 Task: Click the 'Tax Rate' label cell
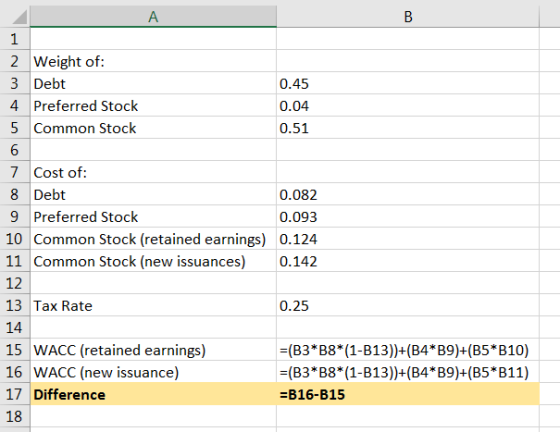coord(153,305)
